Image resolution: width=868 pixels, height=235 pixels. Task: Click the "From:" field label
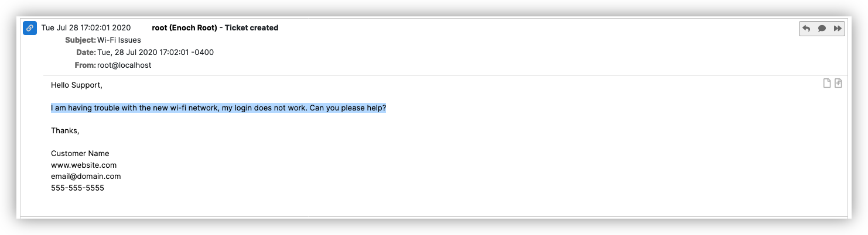[x=85, y=65]
